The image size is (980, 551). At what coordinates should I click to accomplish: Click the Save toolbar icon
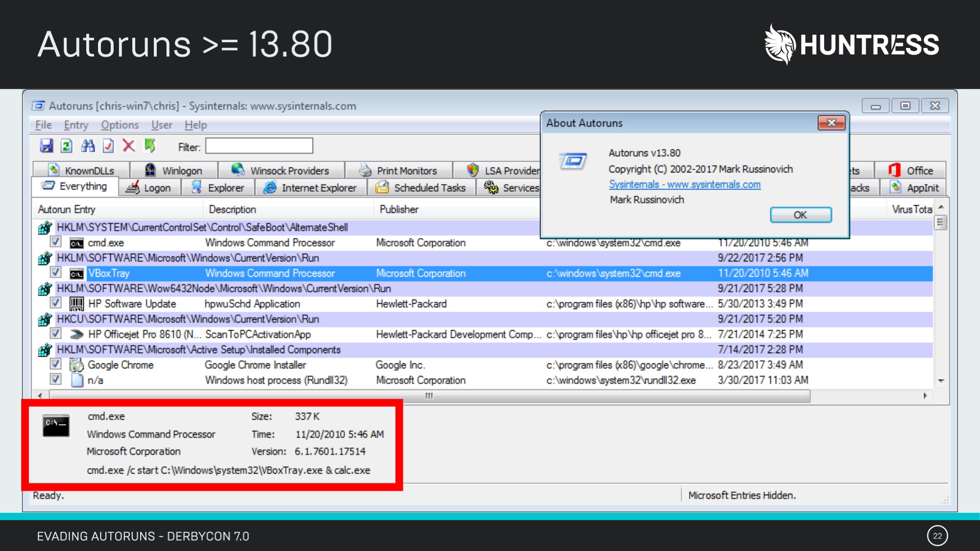[47, 146]
